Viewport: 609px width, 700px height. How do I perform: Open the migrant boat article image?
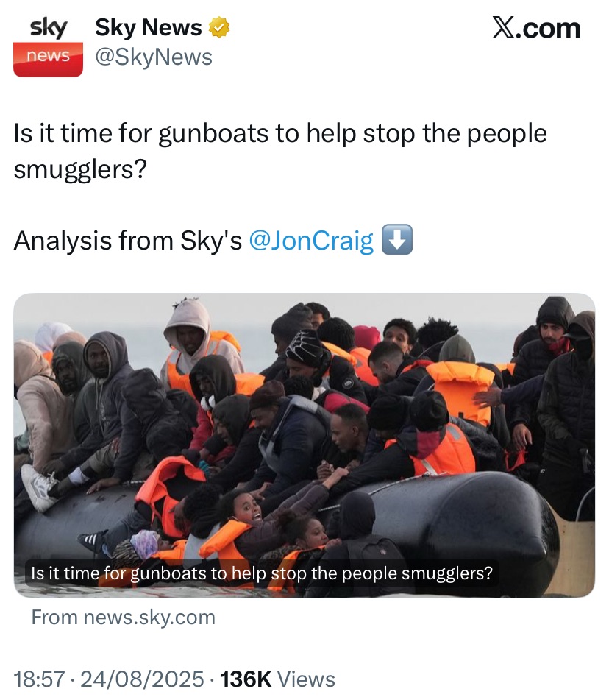304,445
